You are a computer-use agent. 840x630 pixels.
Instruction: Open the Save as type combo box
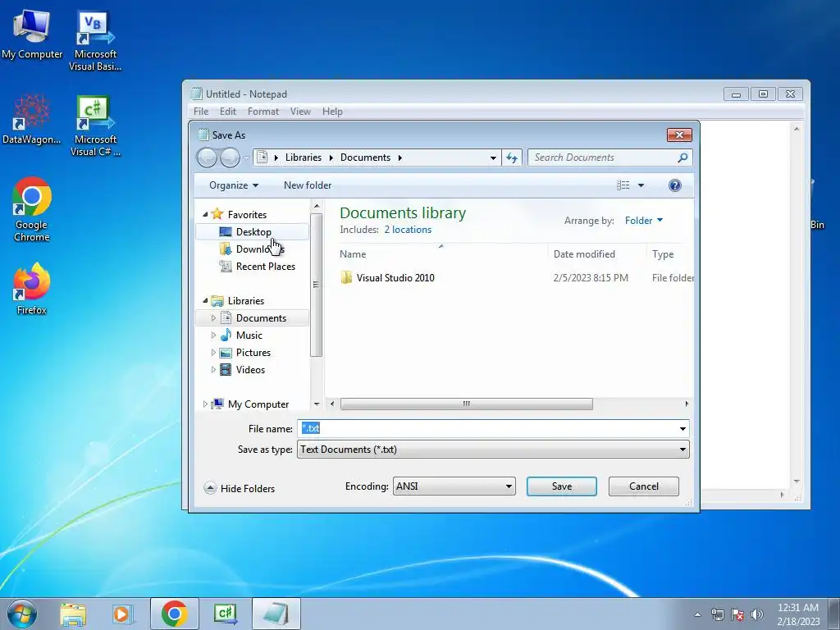[x=493, y=450]
